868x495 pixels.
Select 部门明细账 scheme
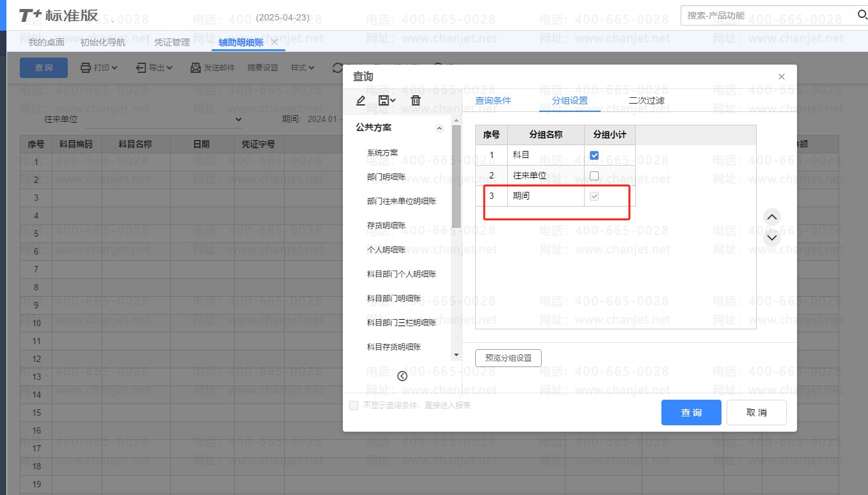(x=386, y=177)
